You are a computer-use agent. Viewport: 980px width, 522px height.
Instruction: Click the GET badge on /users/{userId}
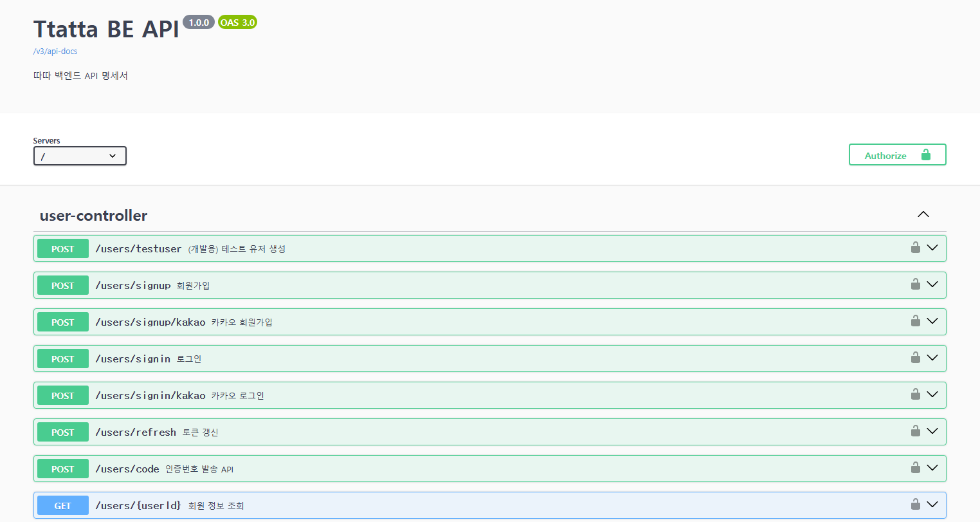pos(62,505)
